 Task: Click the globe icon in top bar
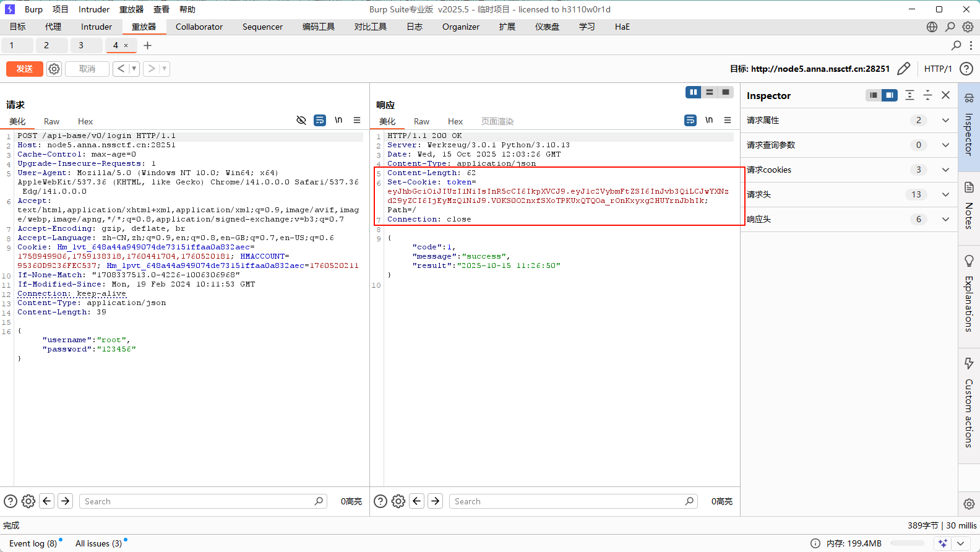click(932, 27)
